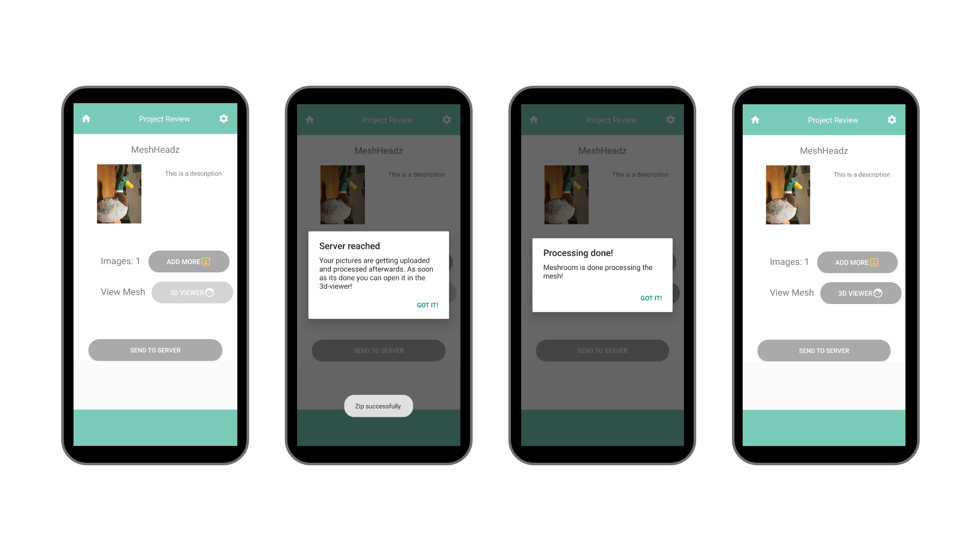980x551 pixels.
Task: Click the home icon on screen one
Action: click(86, 118)
